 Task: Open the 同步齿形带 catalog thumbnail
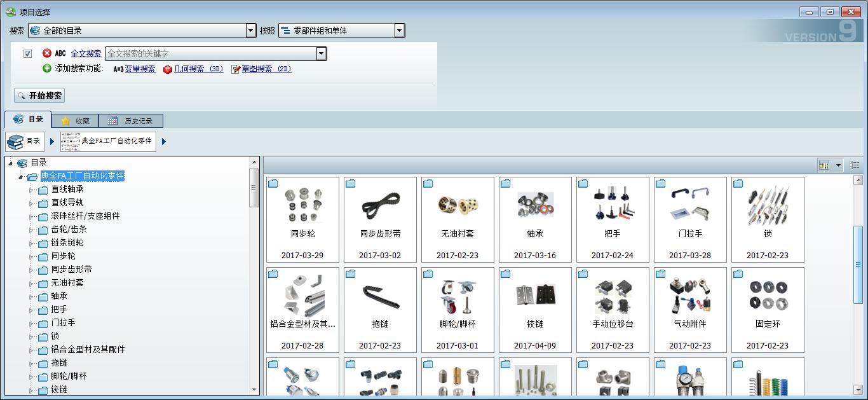click(x=380, y=219)
